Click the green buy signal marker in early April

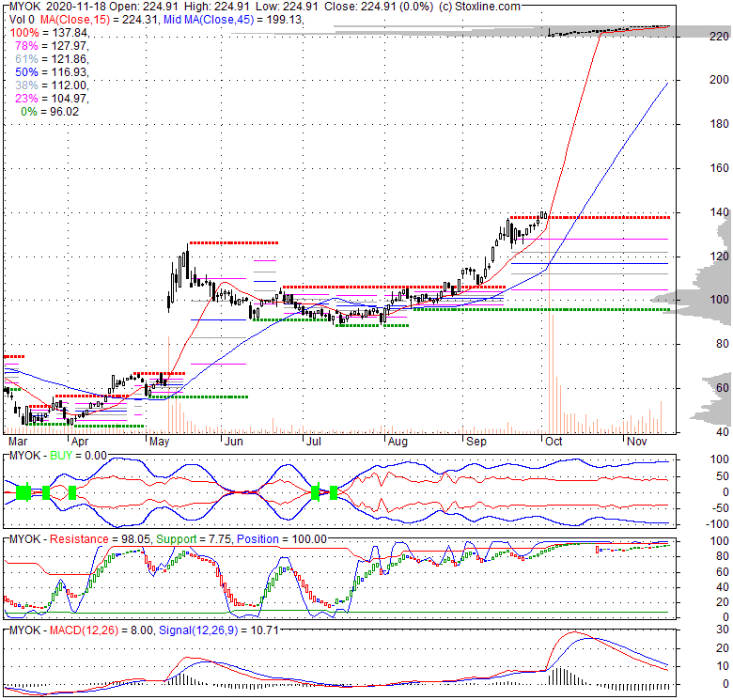tap(72, 492)
